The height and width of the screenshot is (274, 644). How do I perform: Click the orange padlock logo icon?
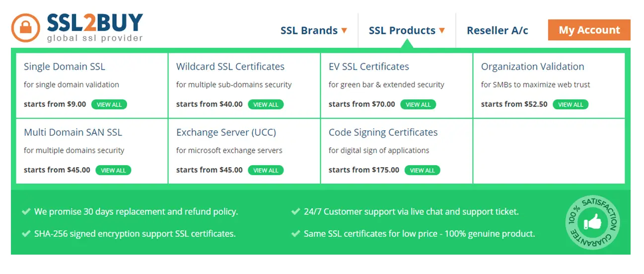tap(26, 28)
